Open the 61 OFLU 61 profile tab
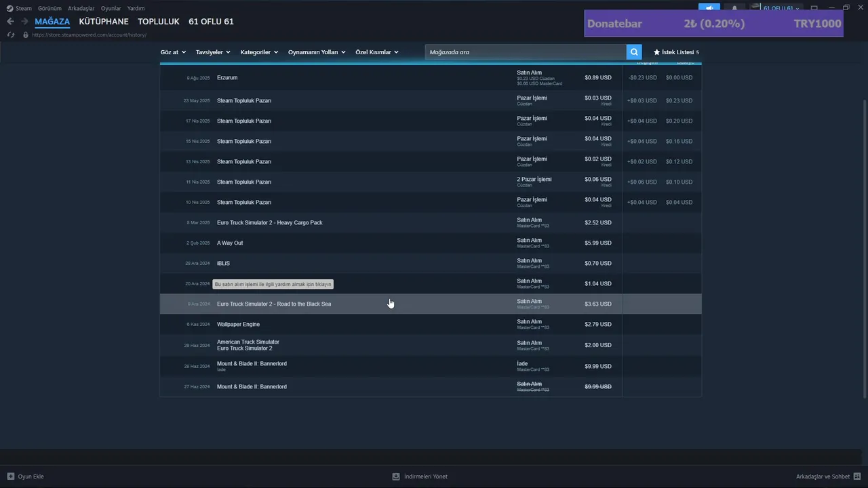 point(211,22)
